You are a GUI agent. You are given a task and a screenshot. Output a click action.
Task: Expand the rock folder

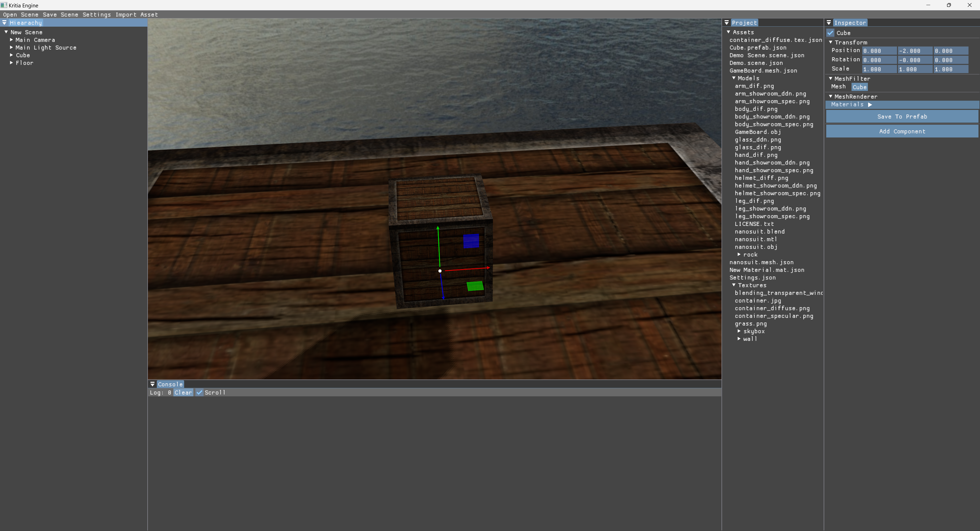point(739,254)
